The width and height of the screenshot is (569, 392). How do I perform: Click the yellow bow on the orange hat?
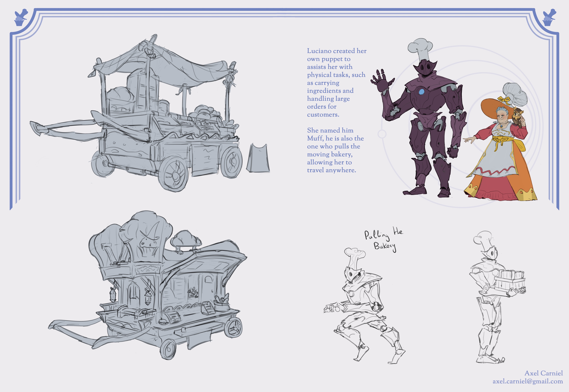click(504, 100)
